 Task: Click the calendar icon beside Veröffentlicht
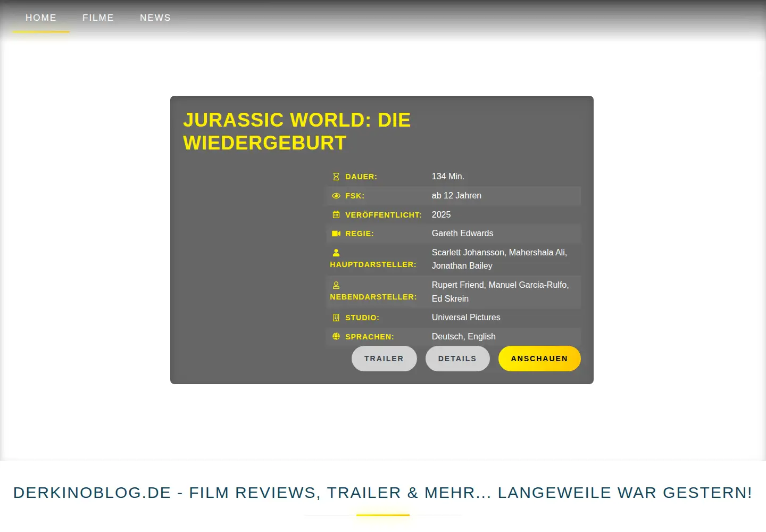[x=336, y=215]
